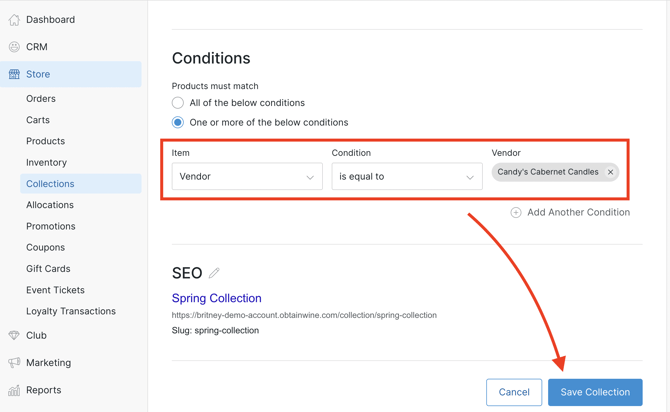Select One or more of the below conditions
The width and height of the screenshot is (670, 412).
click(x=178, y=123)
